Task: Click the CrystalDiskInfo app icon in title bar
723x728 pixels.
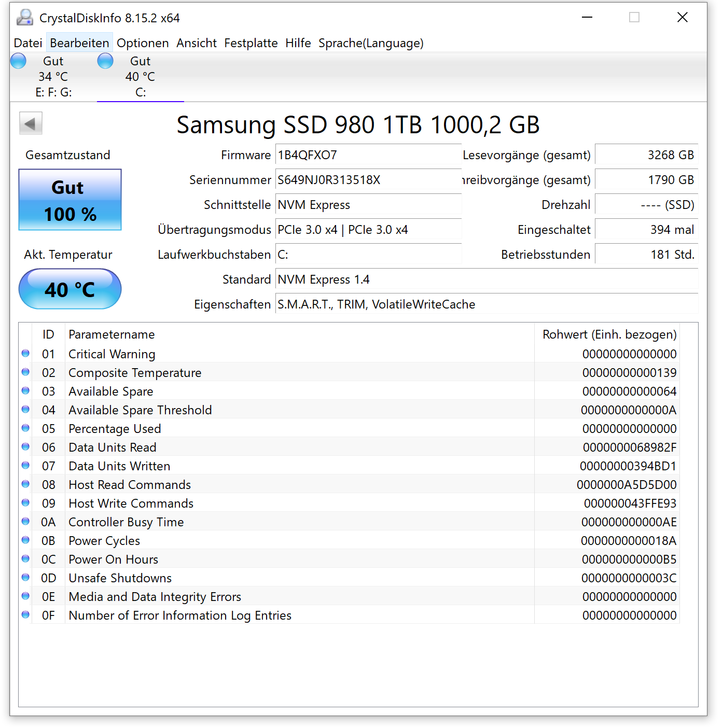Action: (x=24, y=18)
